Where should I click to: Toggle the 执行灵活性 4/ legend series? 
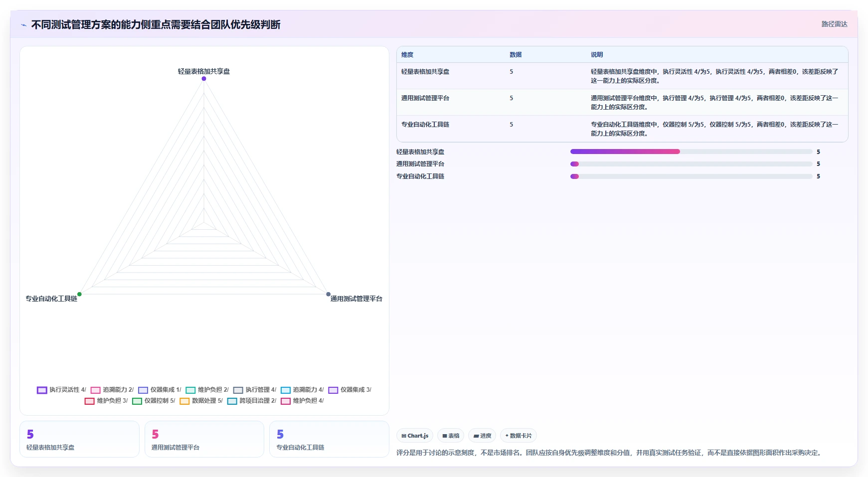pyautogui.click(x=61, y=390)
